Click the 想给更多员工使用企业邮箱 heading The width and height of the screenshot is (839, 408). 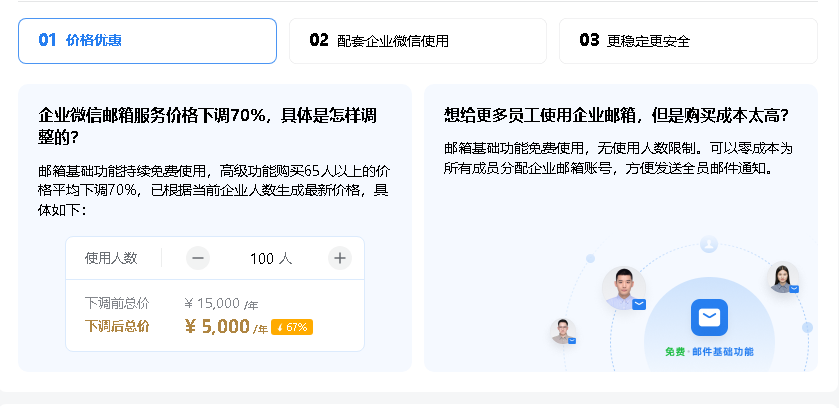(616, 115)
